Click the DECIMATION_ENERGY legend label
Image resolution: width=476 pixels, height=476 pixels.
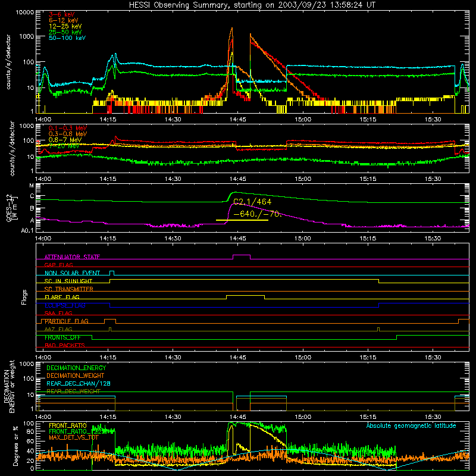76,368
